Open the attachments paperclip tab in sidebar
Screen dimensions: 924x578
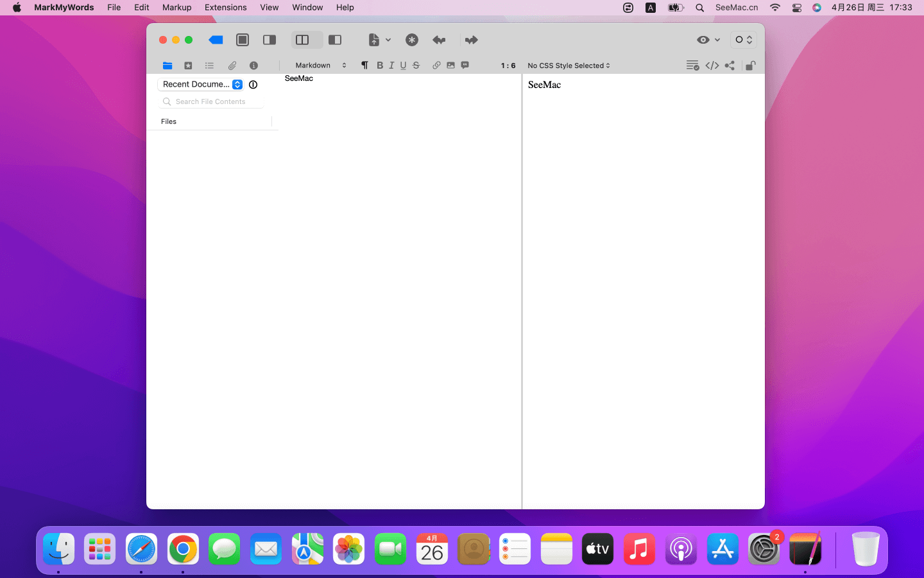click(x=232, y=66)
